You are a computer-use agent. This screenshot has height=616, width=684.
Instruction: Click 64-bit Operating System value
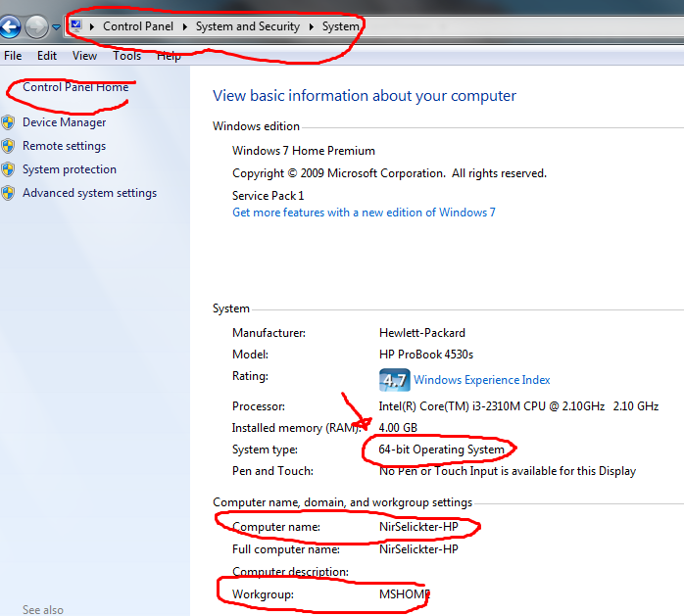(441, 450)
